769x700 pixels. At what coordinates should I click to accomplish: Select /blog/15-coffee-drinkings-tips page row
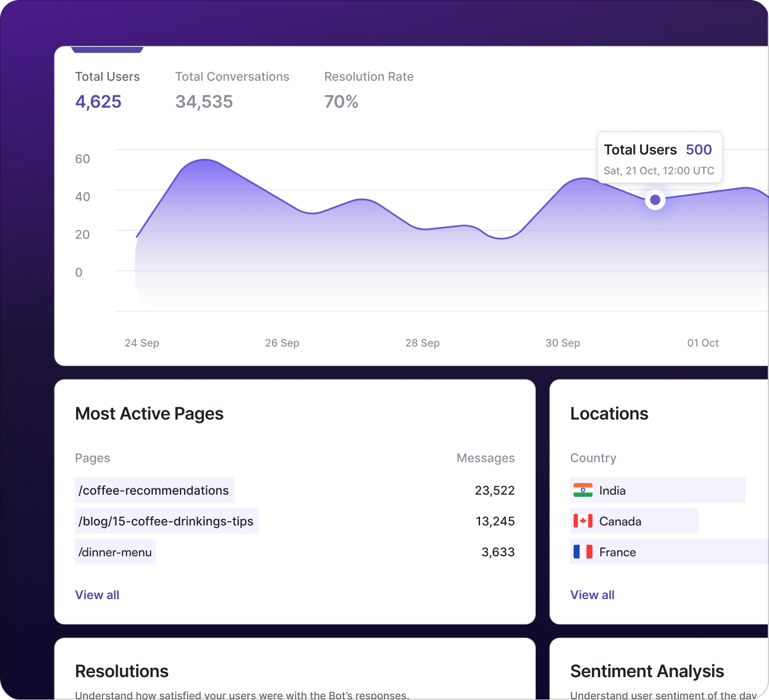tap(166, 521)
